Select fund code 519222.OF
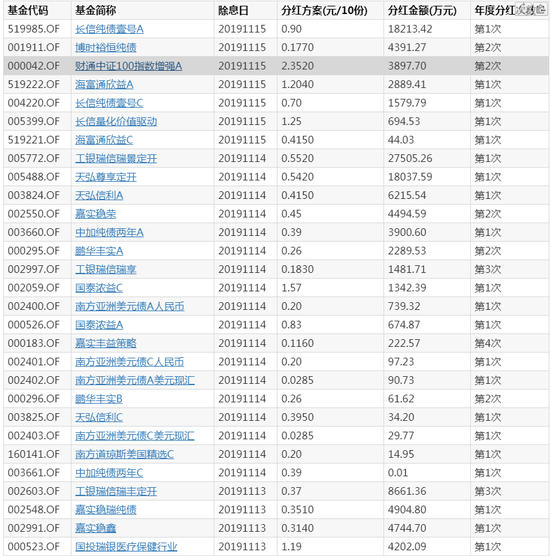Viewport: 550px width, 556px height. tap(34, 84)
